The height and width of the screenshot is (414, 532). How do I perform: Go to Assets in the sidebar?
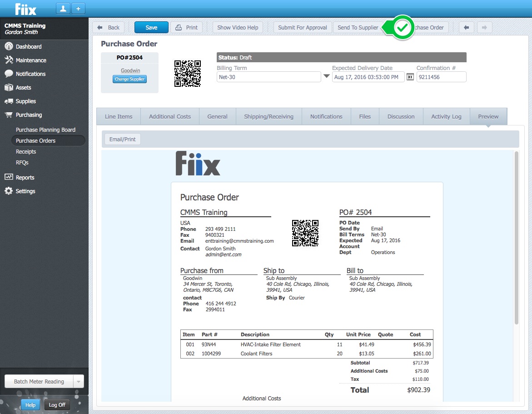click(23, 88)
